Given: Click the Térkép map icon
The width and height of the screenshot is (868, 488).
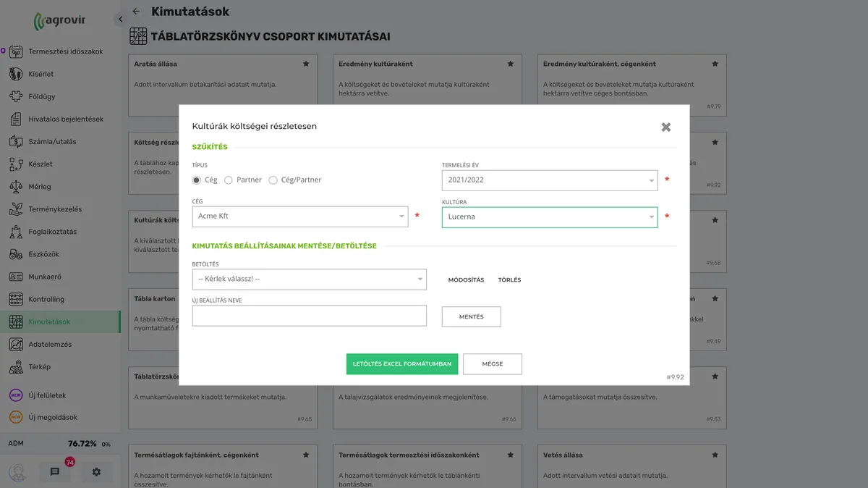Looking at the screenshot, I should [16, 367].
